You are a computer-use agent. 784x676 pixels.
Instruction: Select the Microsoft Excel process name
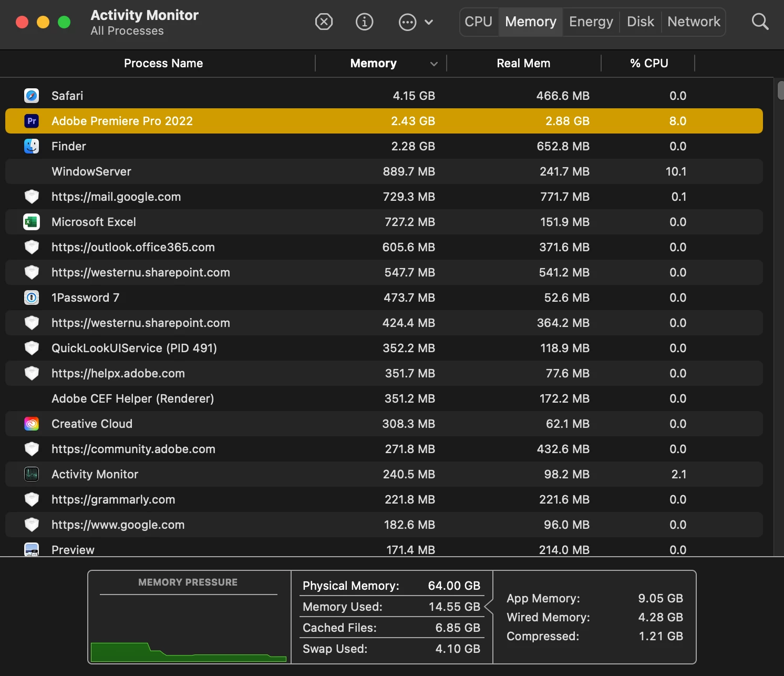[94, 222]
